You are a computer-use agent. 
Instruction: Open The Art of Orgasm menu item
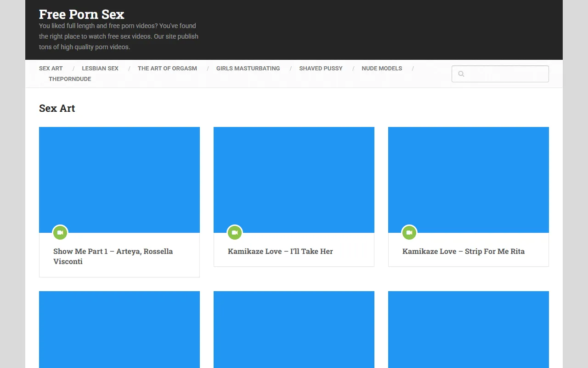pos(167,69)
